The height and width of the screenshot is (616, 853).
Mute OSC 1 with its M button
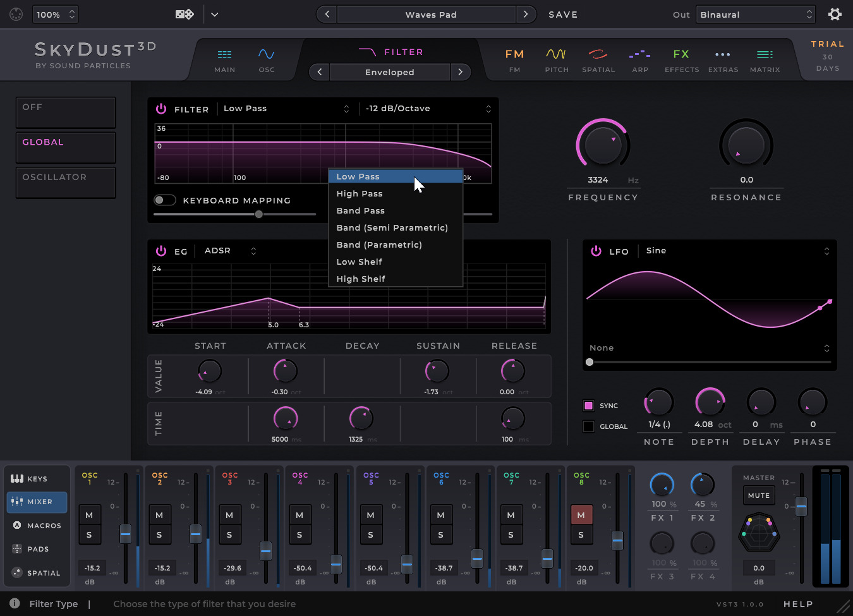tap(89, 515)
